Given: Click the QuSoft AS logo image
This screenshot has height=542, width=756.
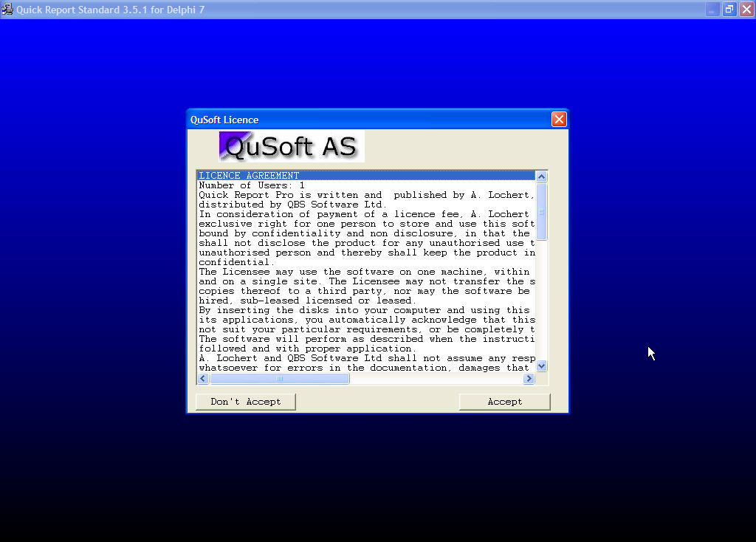Looking at the screenshot, I should coord(291,146).
